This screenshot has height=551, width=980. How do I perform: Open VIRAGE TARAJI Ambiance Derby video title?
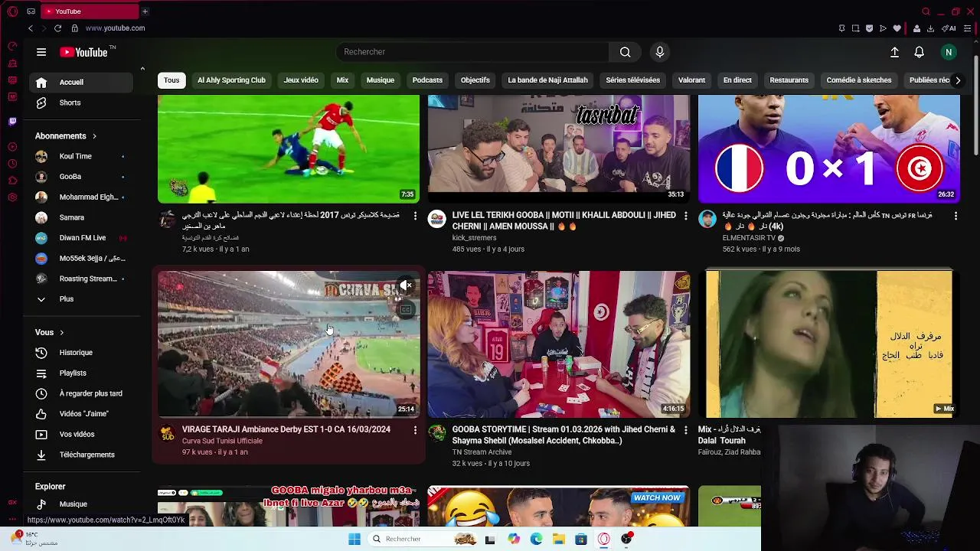coord(286,429)
